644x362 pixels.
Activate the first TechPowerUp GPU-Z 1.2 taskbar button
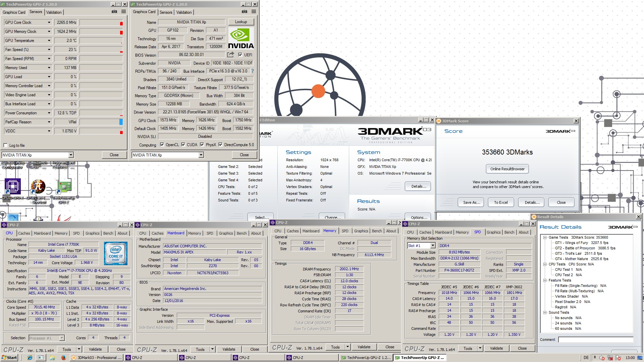366,358
